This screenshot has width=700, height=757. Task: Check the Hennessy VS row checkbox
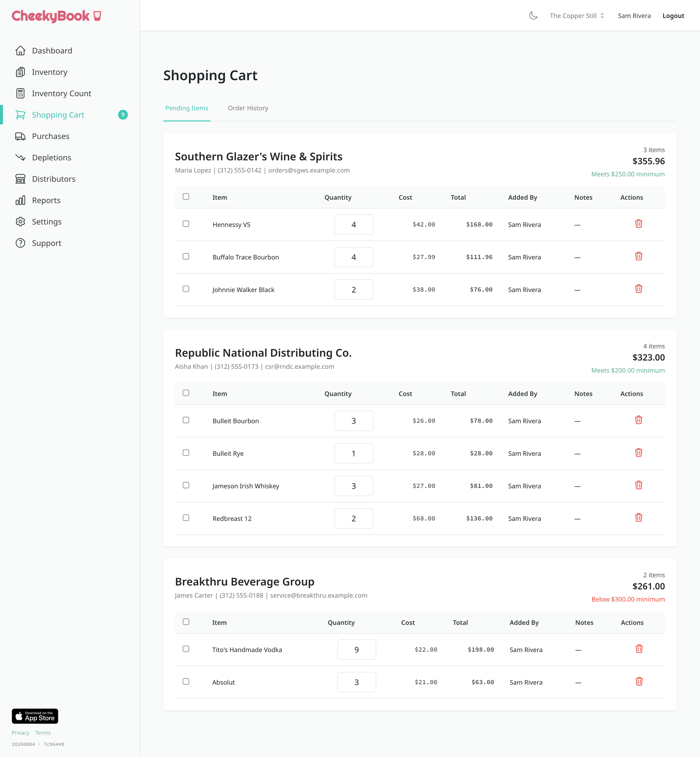pyautogui.click(x=186, y=224)
